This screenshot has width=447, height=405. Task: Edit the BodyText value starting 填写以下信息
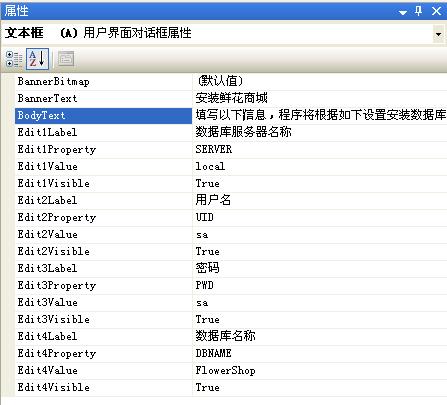point(320,115)
